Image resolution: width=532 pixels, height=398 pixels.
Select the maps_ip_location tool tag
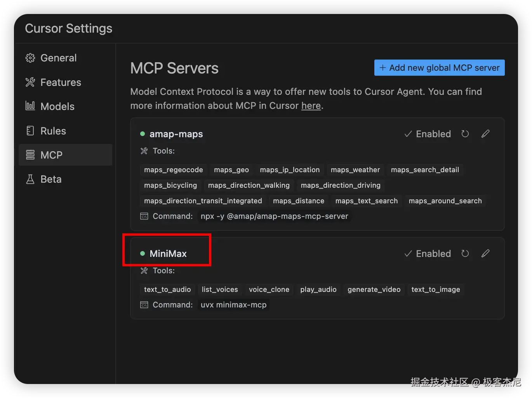coord(290,170)
